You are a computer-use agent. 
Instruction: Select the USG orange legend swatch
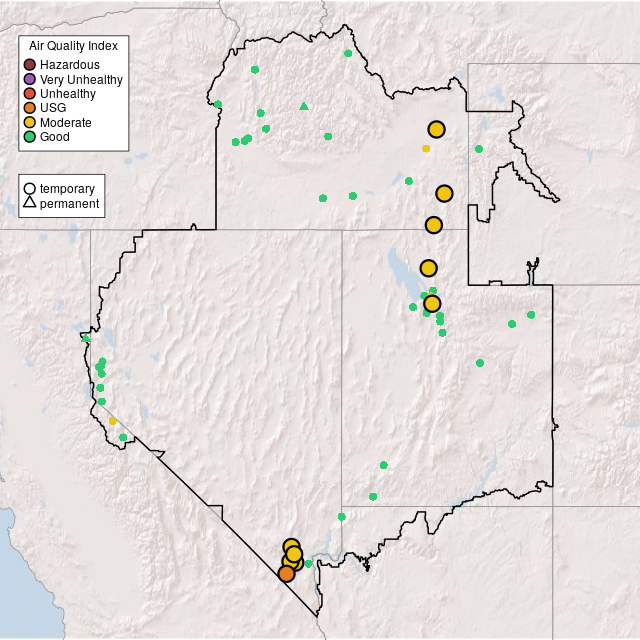coord(30,108)
